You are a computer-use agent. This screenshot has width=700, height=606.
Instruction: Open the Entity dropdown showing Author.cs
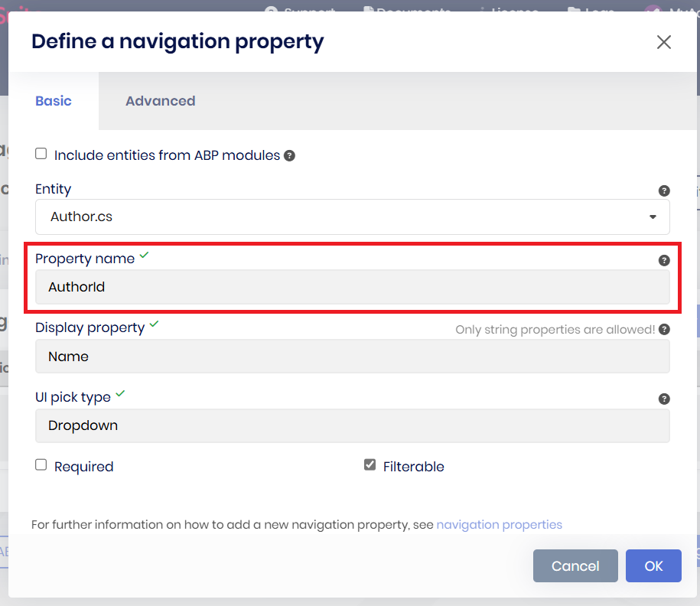[x=352, y=217]
